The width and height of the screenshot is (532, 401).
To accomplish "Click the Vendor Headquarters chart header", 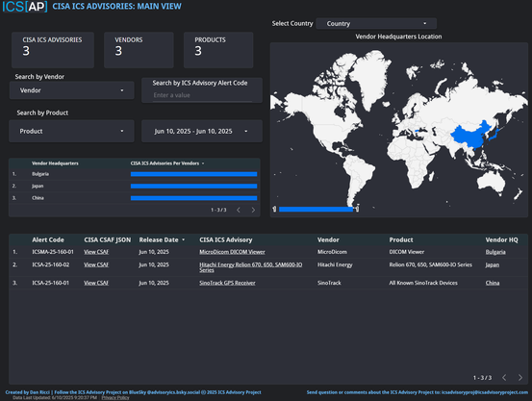I will point(55,163).
